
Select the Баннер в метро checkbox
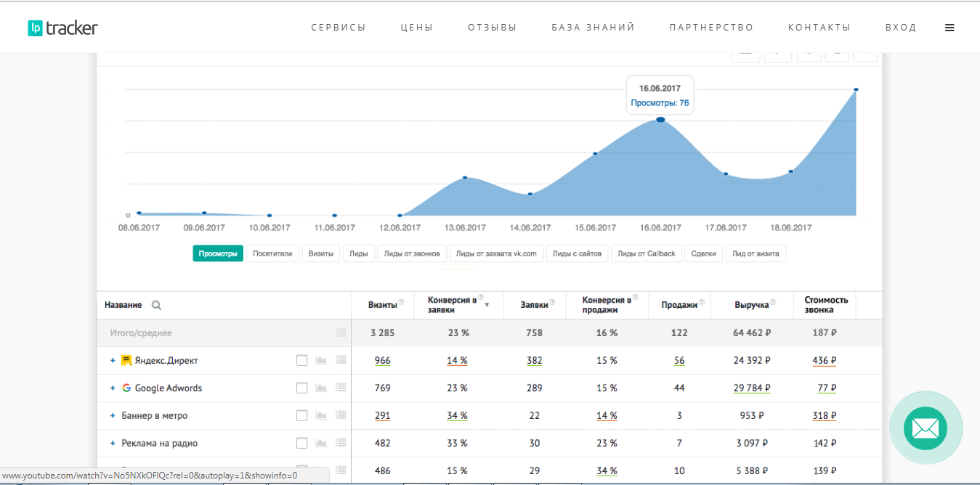click(x=301, y=416)
